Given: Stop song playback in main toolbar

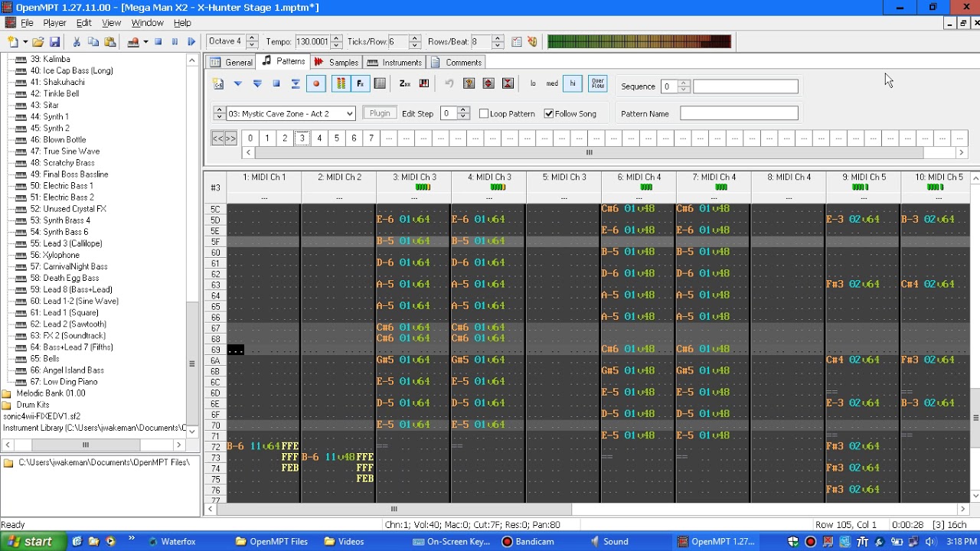Looking at the screenshot, I should tap(158, 42).
